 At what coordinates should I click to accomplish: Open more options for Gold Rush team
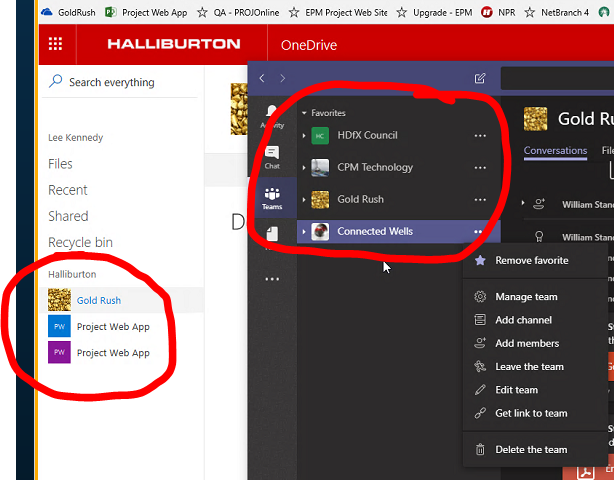click(480, 200)
